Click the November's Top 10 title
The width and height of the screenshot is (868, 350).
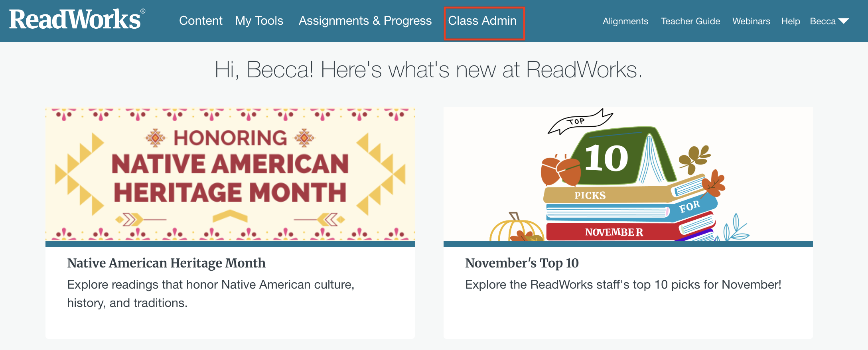[522, 263]
